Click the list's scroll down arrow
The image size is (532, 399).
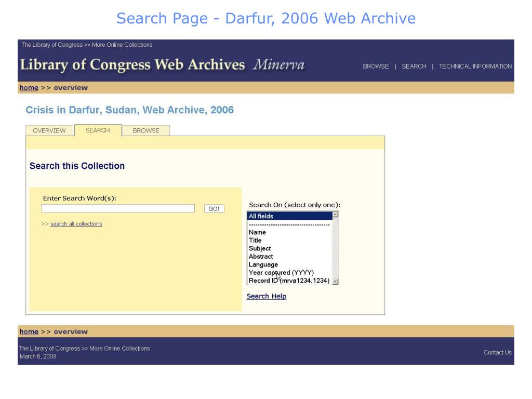click(335, 282)
